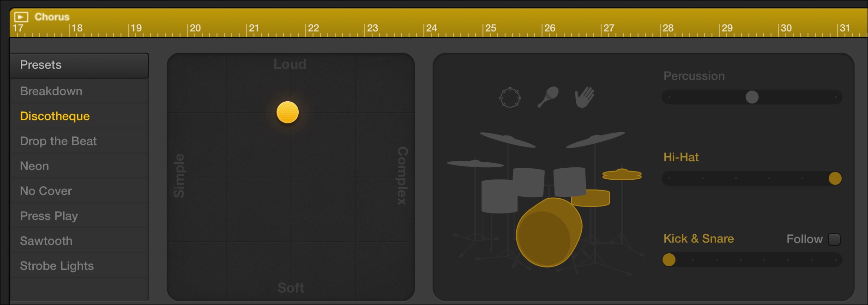Screen dimensions: 868x305
Task: Enable the left crash cymbal
Action: pyautogui.click(x=507, y=140)
